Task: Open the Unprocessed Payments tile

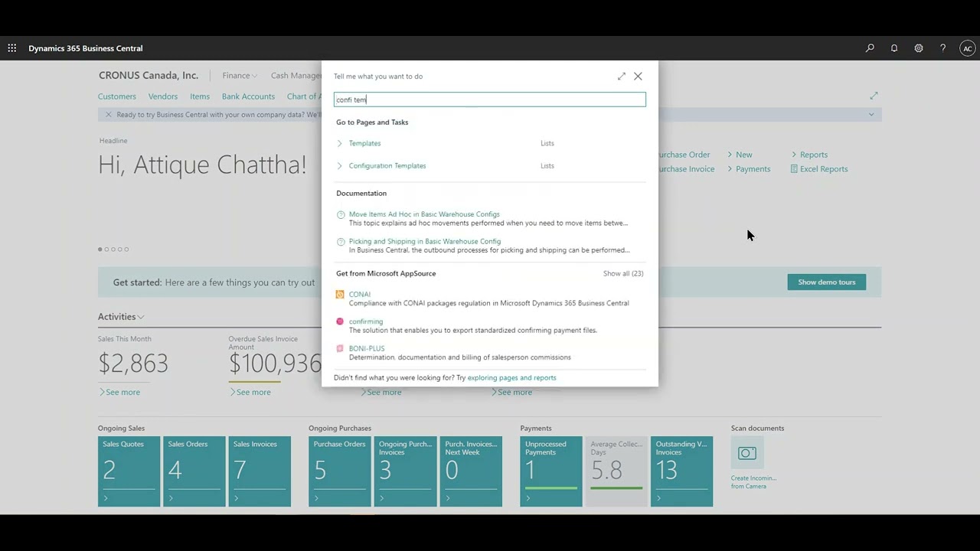Action: tap(551, 471)
